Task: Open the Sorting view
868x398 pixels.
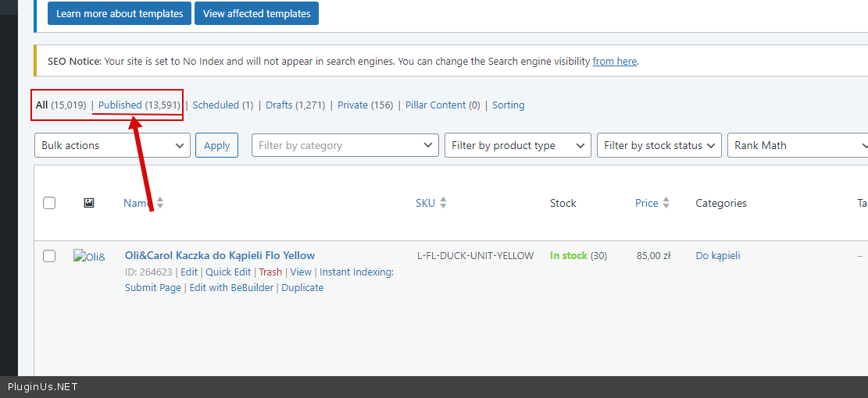Action: 508,105
